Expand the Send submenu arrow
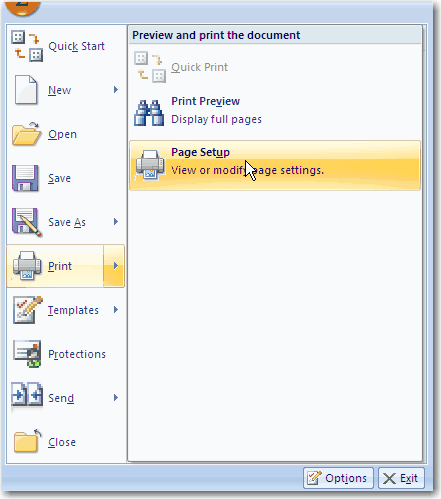The height and width of the screenshot is (499, 441). [116, 398]
